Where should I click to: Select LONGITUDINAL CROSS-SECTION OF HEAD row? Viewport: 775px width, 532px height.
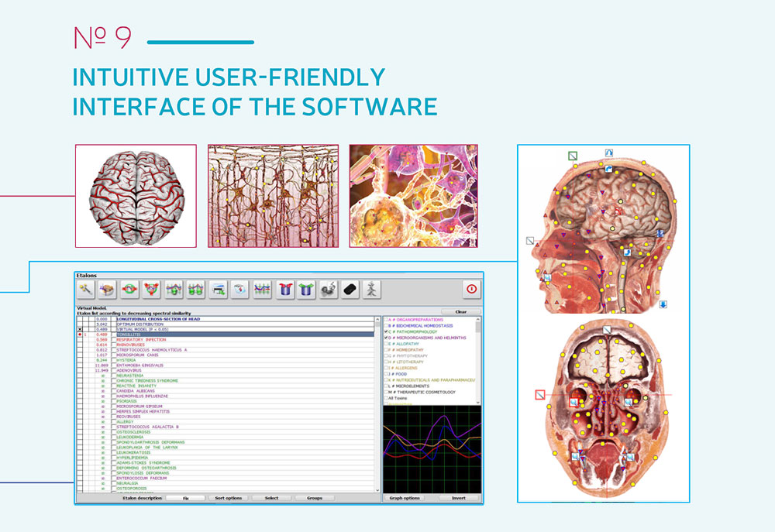pos(226,320)
